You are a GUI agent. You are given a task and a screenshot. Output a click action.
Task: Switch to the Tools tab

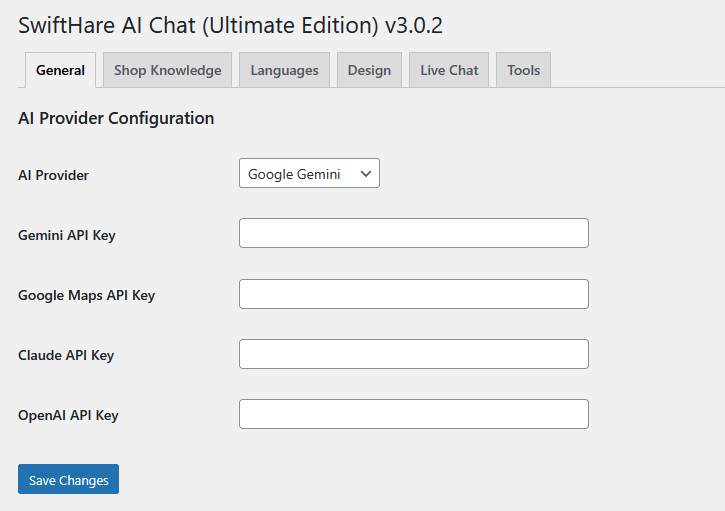[523, 70]
